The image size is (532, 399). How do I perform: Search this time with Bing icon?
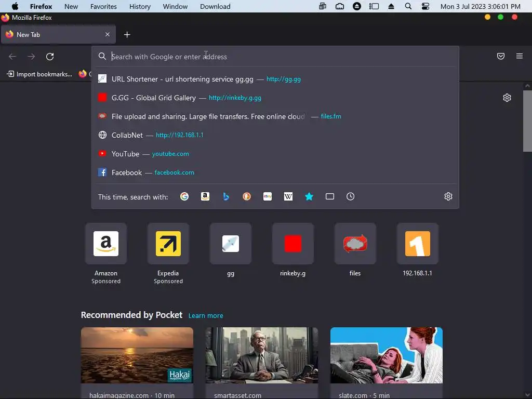click(226, 196)
